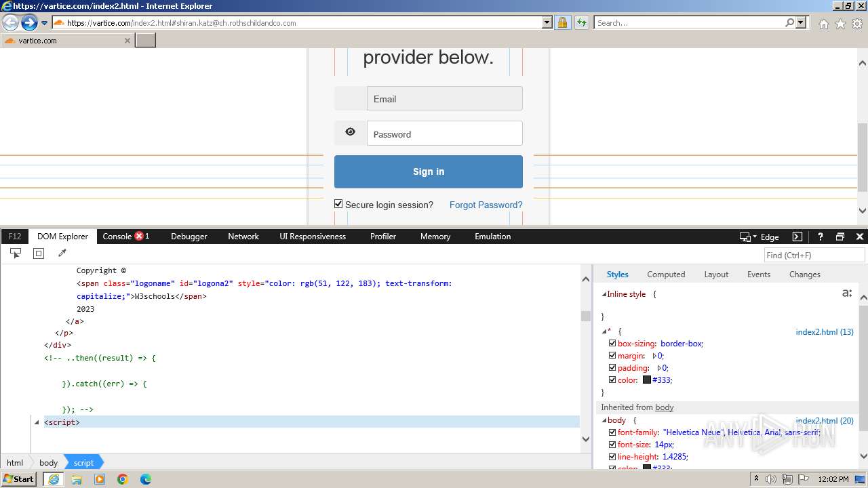Viewport: 868px width, 488px height.
Task: Collapse the * selector rule
Action: (x=604, y=331)
